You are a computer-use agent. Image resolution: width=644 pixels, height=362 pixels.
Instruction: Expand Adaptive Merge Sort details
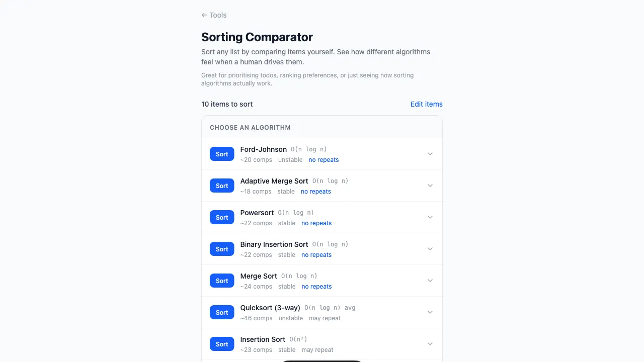pos(430,186)
